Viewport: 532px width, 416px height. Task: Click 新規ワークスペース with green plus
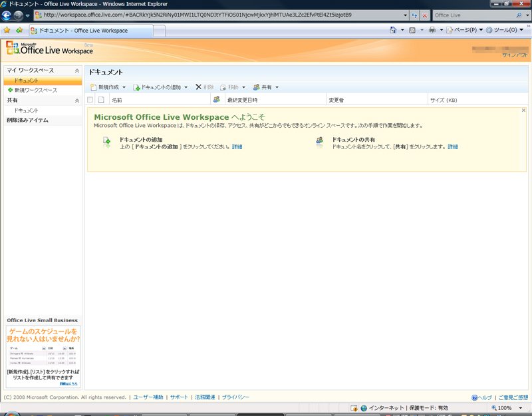click(x=33, y=90)
